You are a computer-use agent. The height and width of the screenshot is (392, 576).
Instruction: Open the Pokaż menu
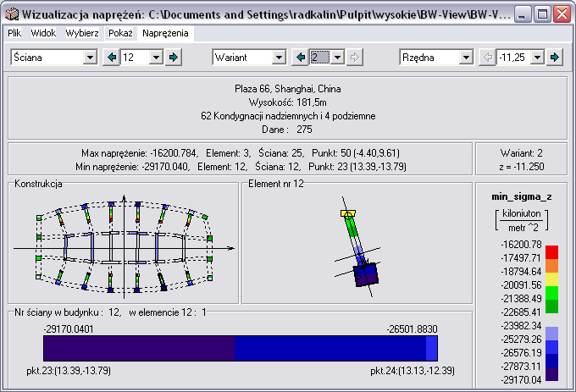(x=120, y=33)
